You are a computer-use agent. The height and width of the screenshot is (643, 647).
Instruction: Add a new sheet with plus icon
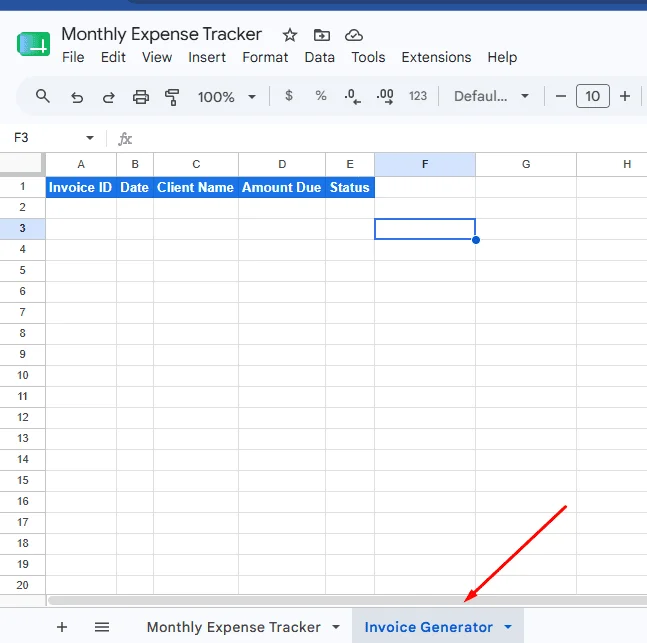(x=62, y=627)
